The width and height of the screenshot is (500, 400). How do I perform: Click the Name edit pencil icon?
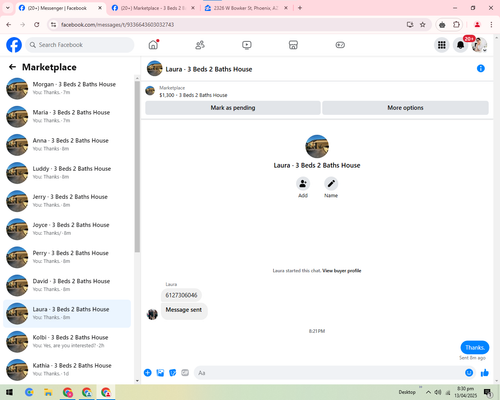(x=331, y=184)
